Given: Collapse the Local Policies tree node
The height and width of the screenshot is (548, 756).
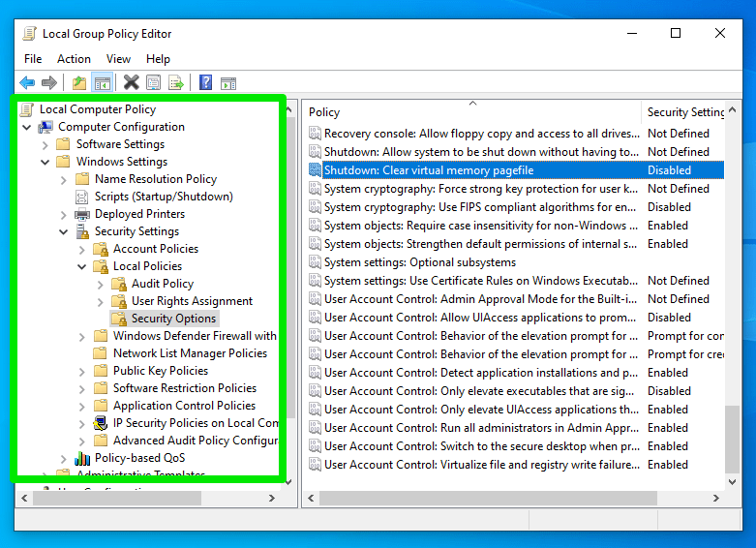Looking at the screenshot, I should pyautogui.click(x=82, y=266).
